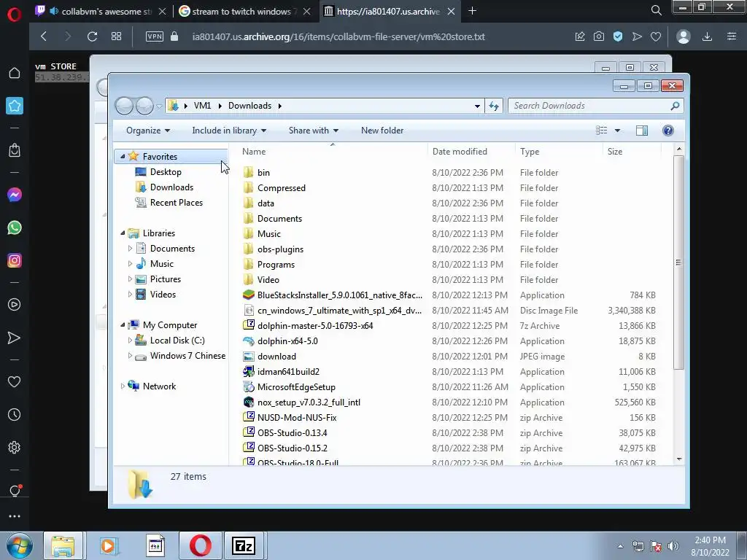Expand Local Disk (C:) node

pos(130,341)
